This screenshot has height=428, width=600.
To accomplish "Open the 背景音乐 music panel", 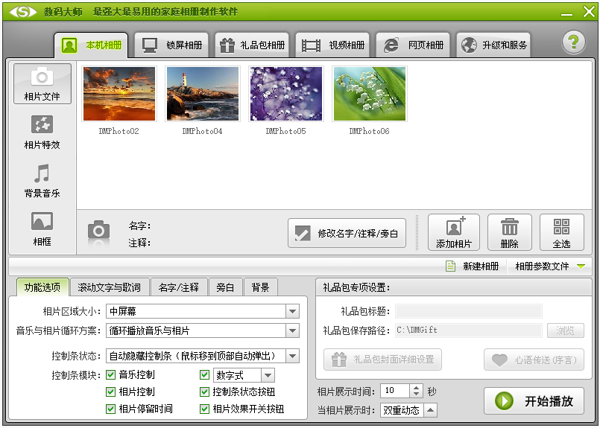I will click(x=41, y=181).
